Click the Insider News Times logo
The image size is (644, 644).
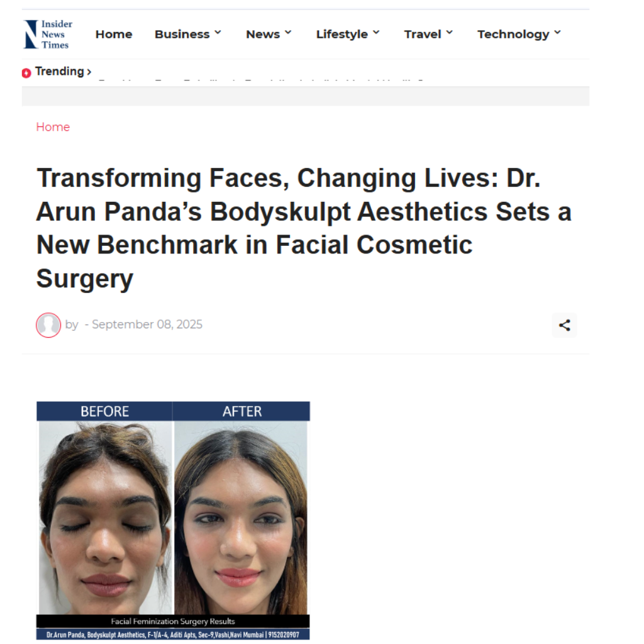(48, 35)
